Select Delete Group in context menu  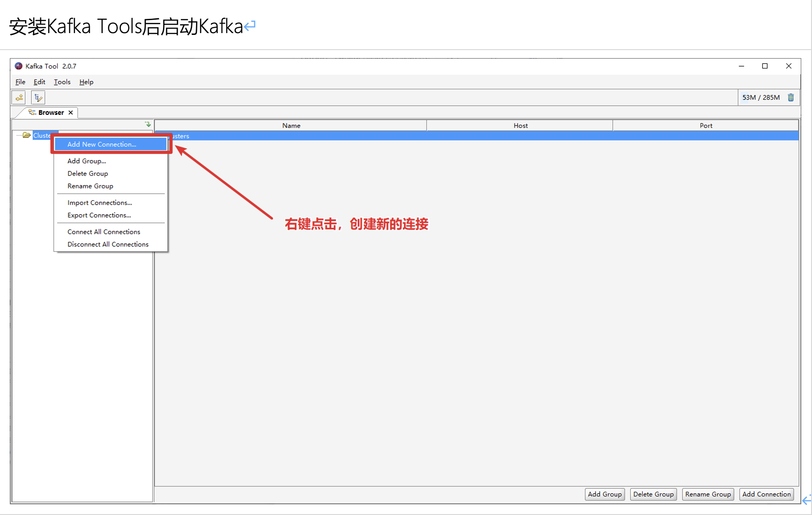point(88,173)
